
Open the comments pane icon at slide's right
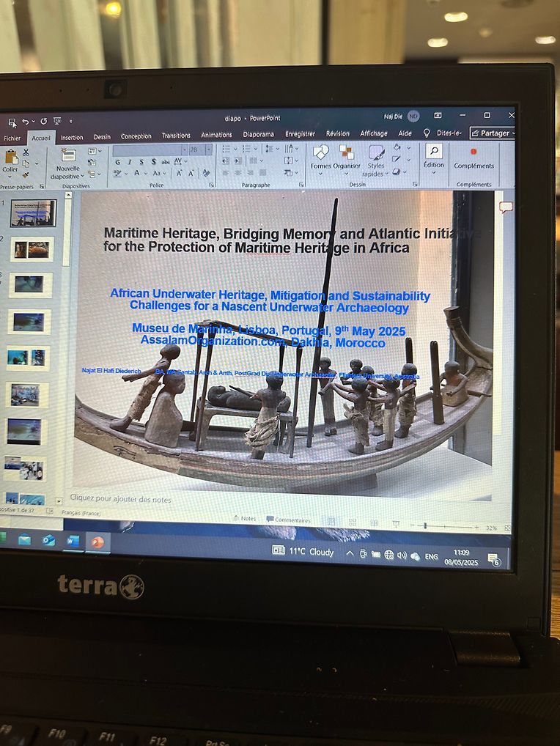(505, 207)
